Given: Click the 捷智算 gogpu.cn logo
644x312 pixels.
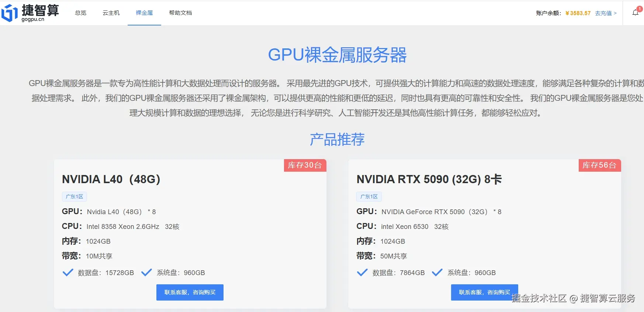Looking at the screenshot, I should [x=30, y=13].
